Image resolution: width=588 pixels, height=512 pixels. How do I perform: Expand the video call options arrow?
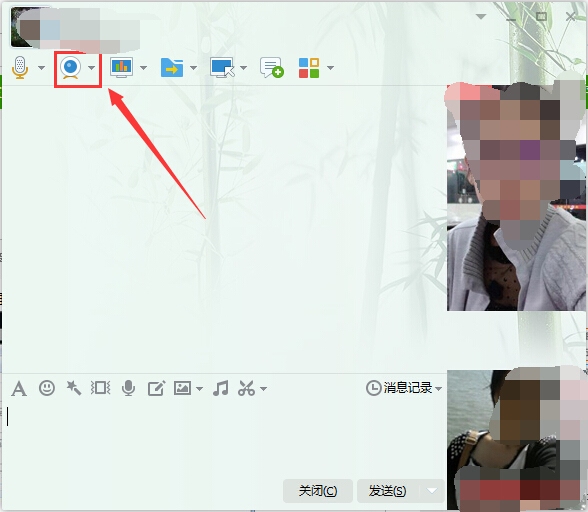pyautogui.click(x=92, y=68)
